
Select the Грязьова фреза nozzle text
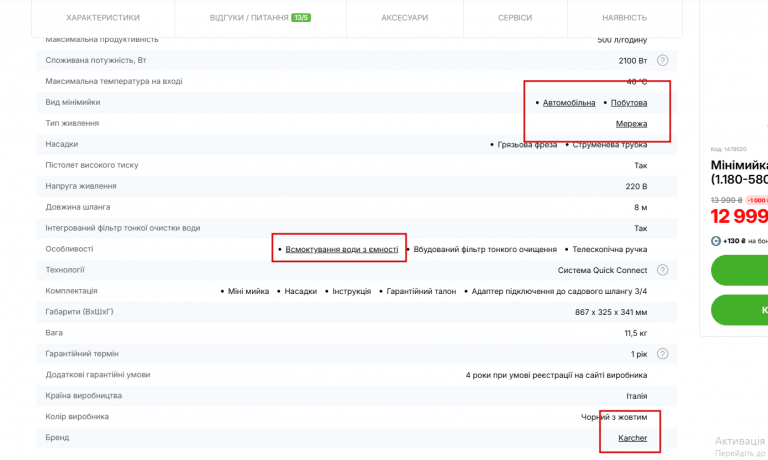pos(527,145)
